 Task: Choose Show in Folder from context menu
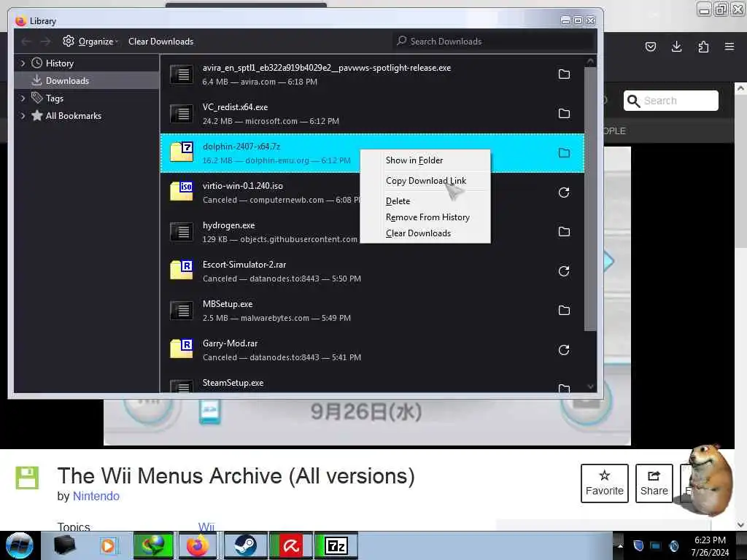click(x=425, y=160)
